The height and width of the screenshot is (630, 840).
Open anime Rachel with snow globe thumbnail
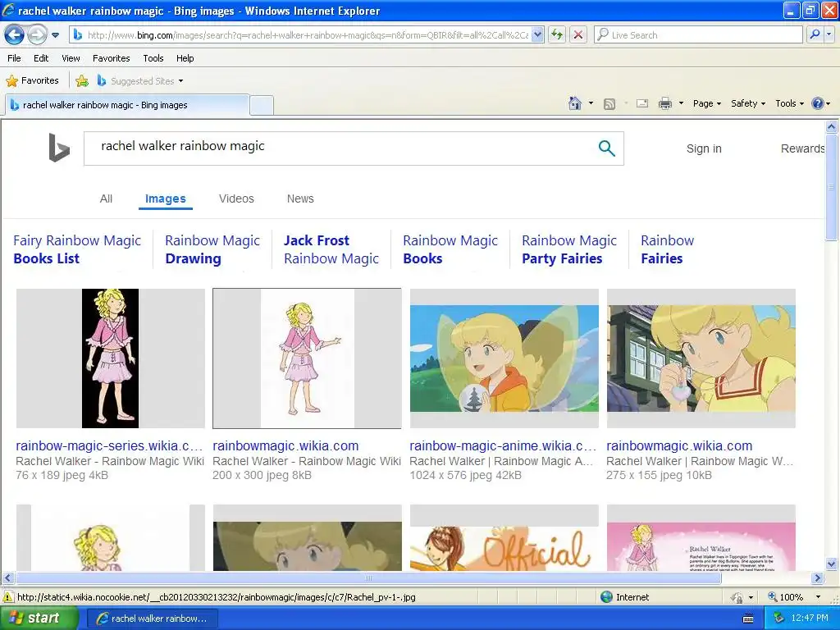click(504, 358)
